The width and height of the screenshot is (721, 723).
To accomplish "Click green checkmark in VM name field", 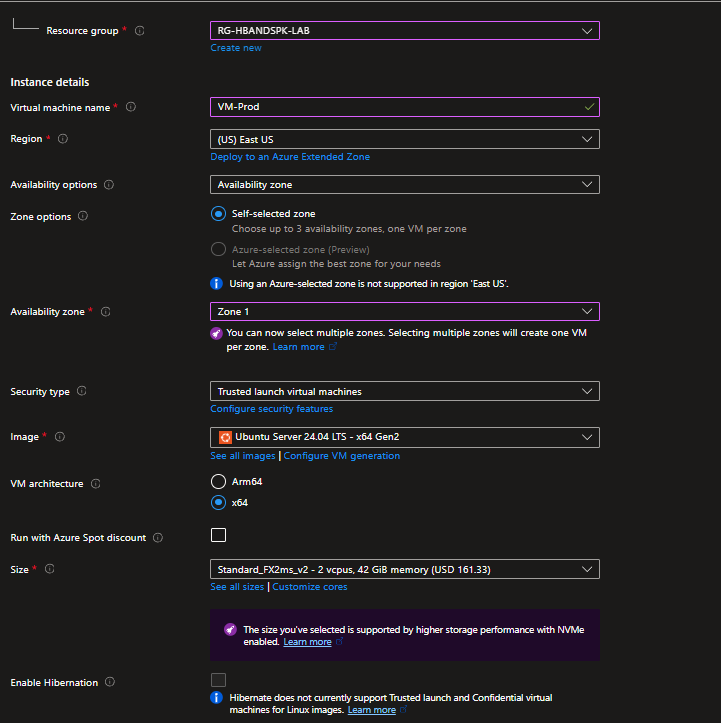I will pyautogui.click(x=589, y=107).
